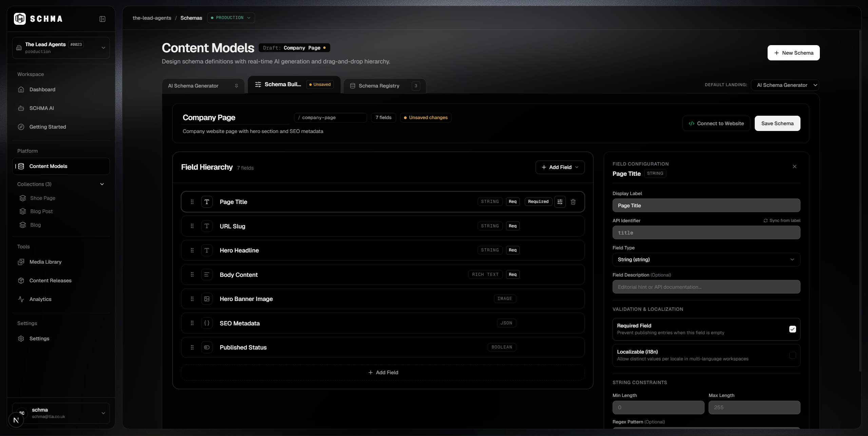Open Default Landing dropdown
Viewport: 868px width, 436px height.
tap(785, 85)
